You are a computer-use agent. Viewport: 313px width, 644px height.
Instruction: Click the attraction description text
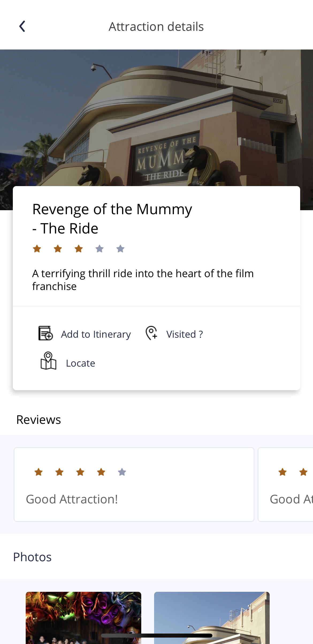click(x=143, y=280)
